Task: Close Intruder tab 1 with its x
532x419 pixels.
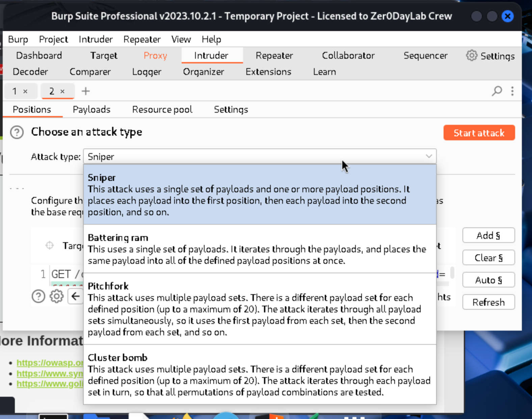Action: coord(25,91)
